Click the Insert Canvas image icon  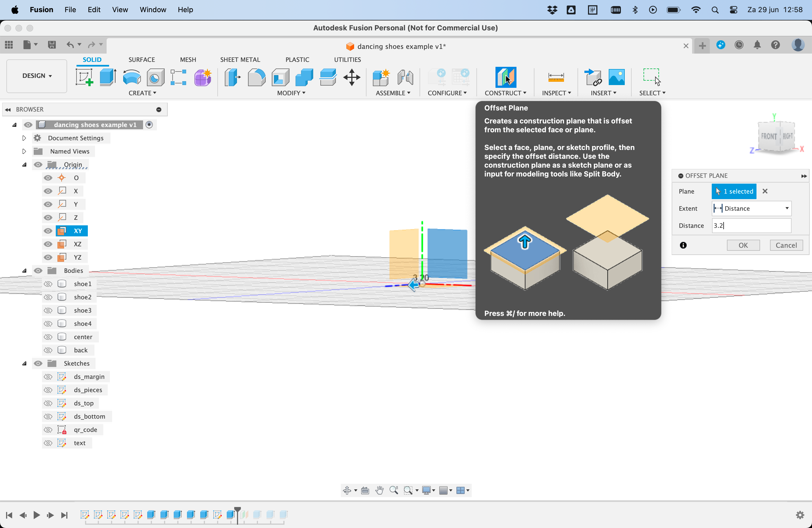[616, 77]
